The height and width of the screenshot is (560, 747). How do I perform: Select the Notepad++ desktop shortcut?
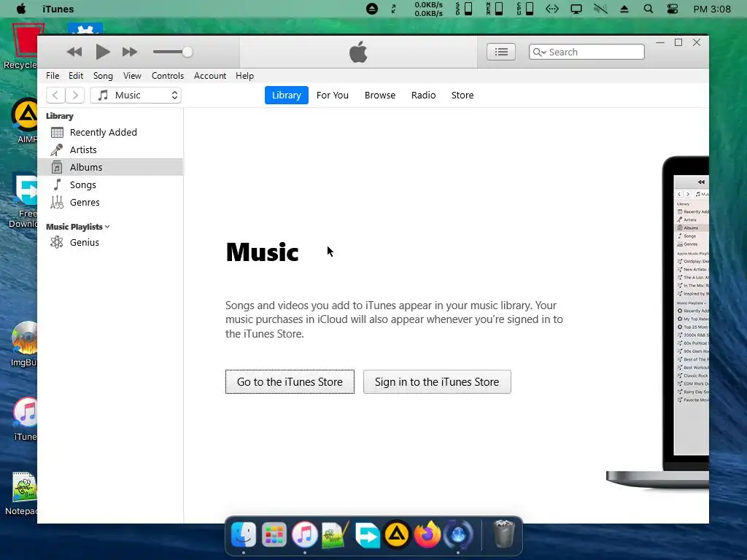coord(21,494)
